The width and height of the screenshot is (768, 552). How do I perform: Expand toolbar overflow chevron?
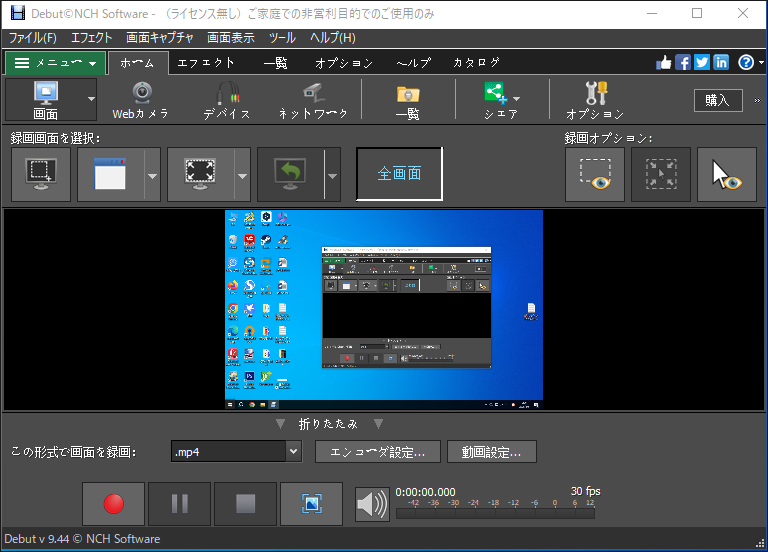pyautogui.click(x=757, y=100)
